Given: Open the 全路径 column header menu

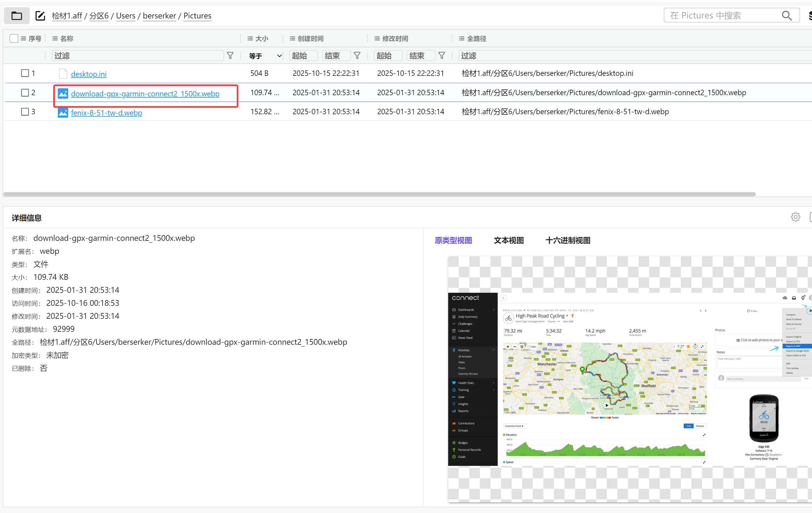Looking at the screenshot, I should tap(462, 38).
